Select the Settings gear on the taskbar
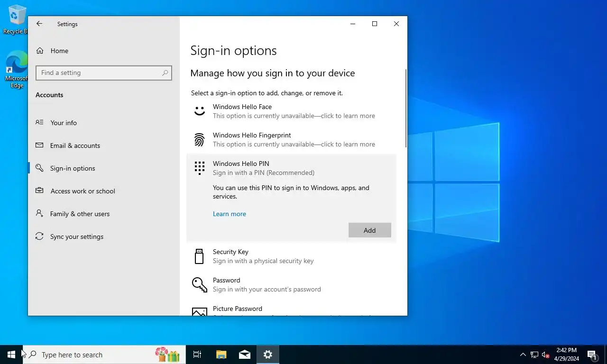The height and width of the screenshot is (364, 607). click(268, 355)
